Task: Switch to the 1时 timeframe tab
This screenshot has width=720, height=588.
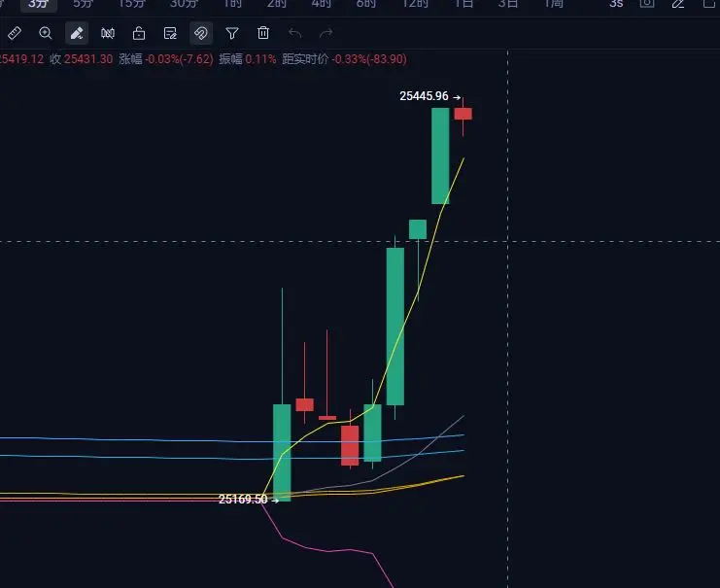Action: pos(233,4)
